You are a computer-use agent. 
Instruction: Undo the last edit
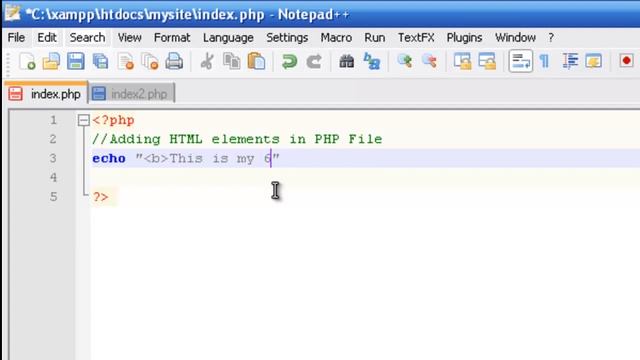click(289, 62)
